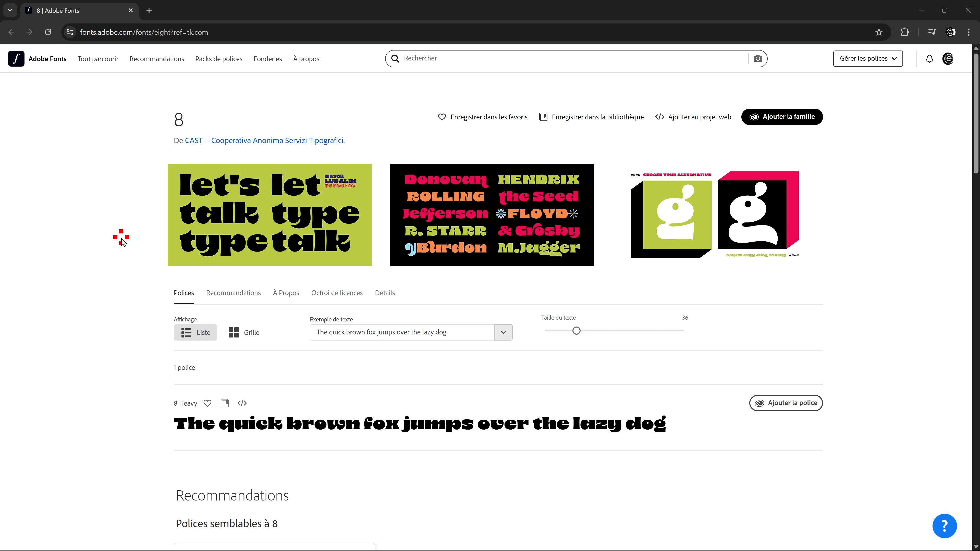The image size is (980, 551).
Task: Add 8 Heavy to web project icon
Action: tap(242, 403)
